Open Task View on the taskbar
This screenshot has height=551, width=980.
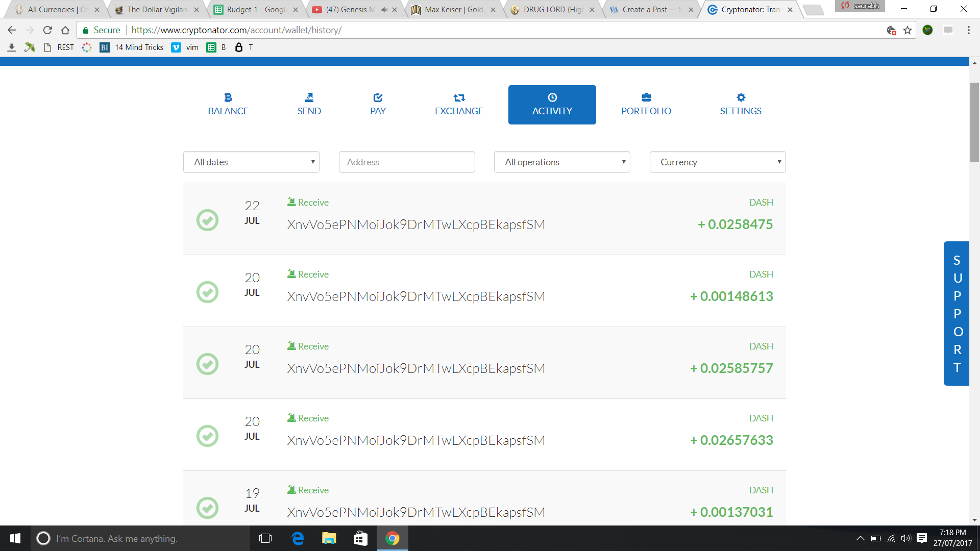point(265,538)
